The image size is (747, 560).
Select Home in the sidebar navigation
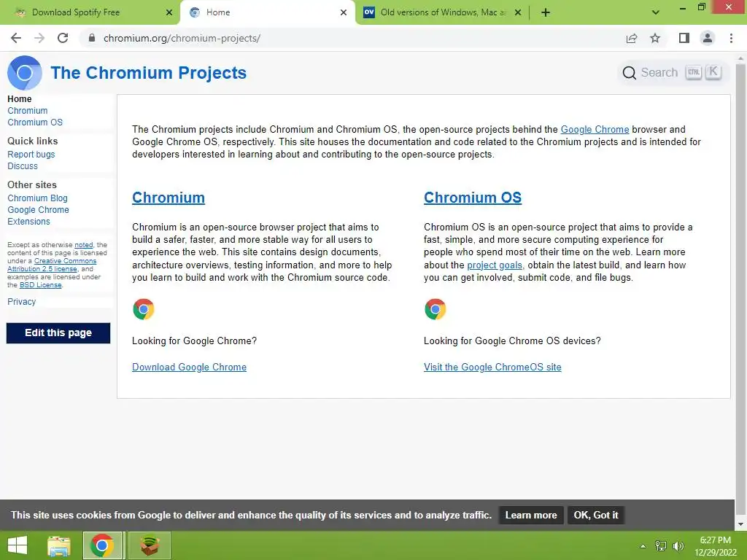20,98
